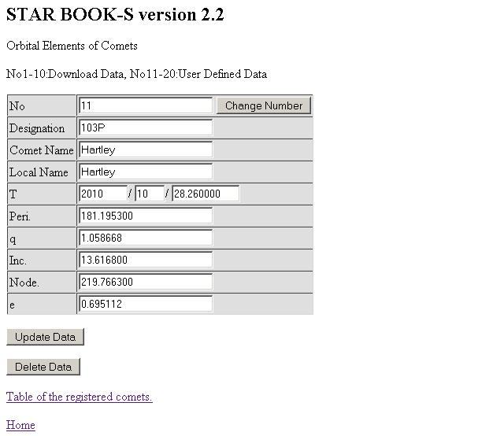Click the e field 0.695112
504x436 pixels.
pos(145,304)
